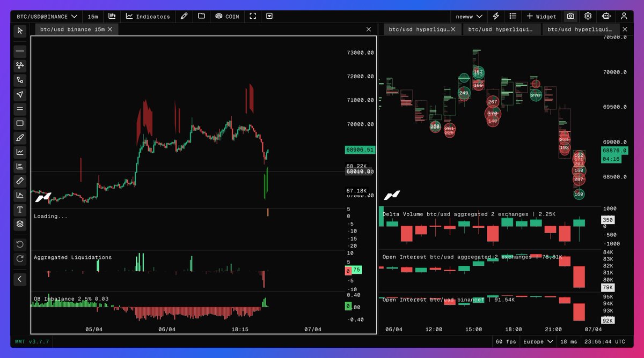Click the 79K open interest value tag
644x358 pixels.
tap(609, 287)
